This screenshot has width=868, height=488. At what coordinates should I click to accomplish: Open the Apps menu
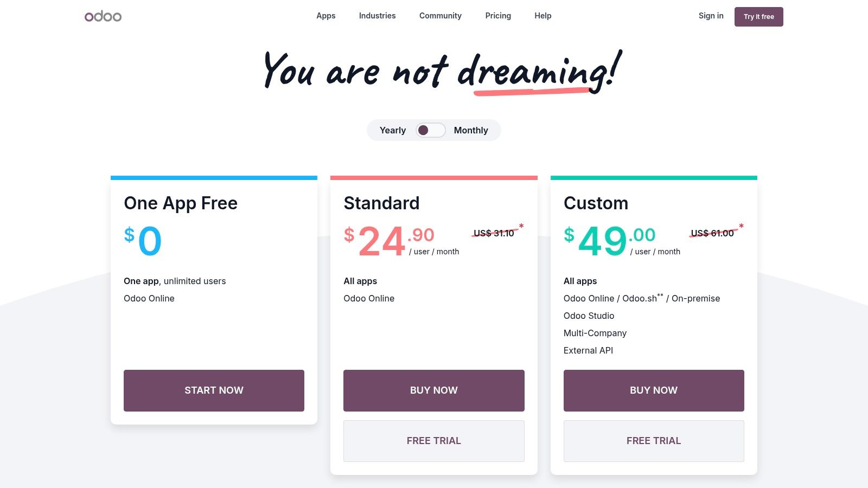click(x=325, y=16)
